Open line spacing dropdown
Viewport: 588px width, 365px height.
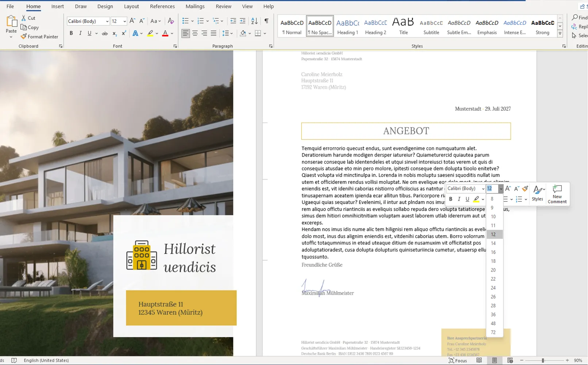pyautogui.click(x=231, y=33)
